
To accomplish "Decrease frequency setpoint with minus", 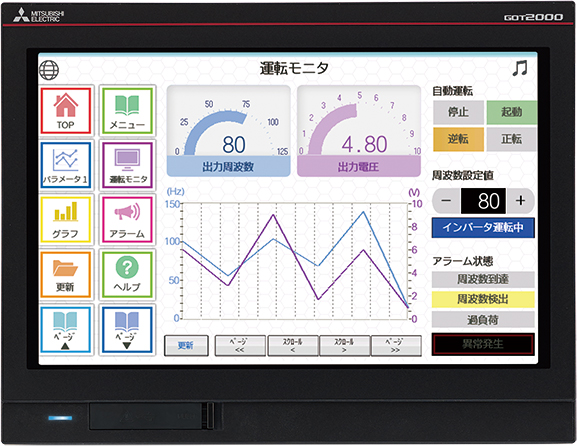I will pyautogui.click(x=446, y=201).
